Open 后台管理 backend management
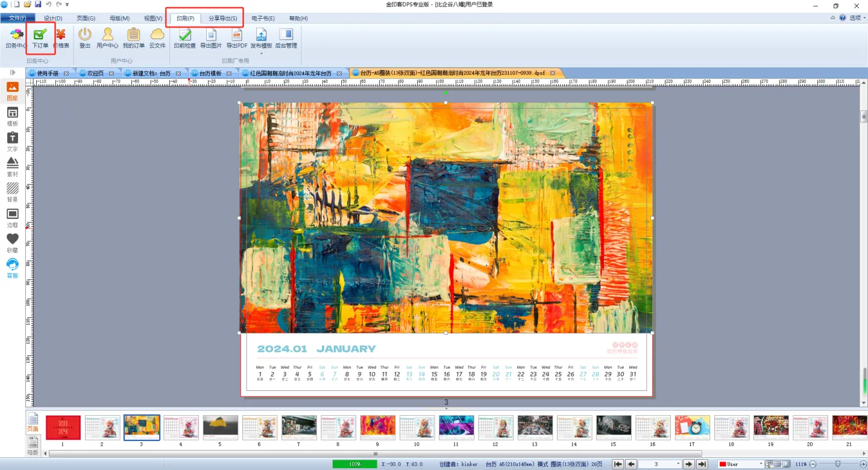The height and width of the screenshot is (470, 868). pos(286,37)
